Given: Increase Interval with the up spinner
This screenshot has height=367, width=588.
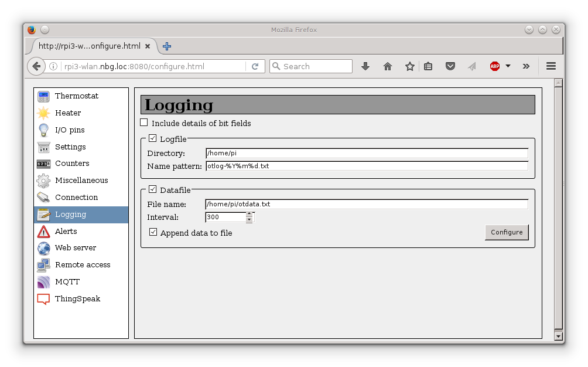Looking at the screenshot, I should [249, 214].
